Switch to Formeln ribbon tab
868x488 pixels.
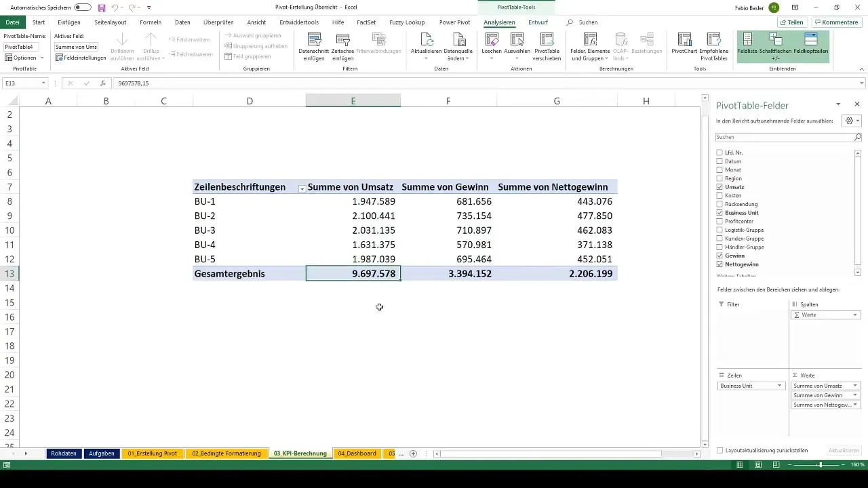151,22
